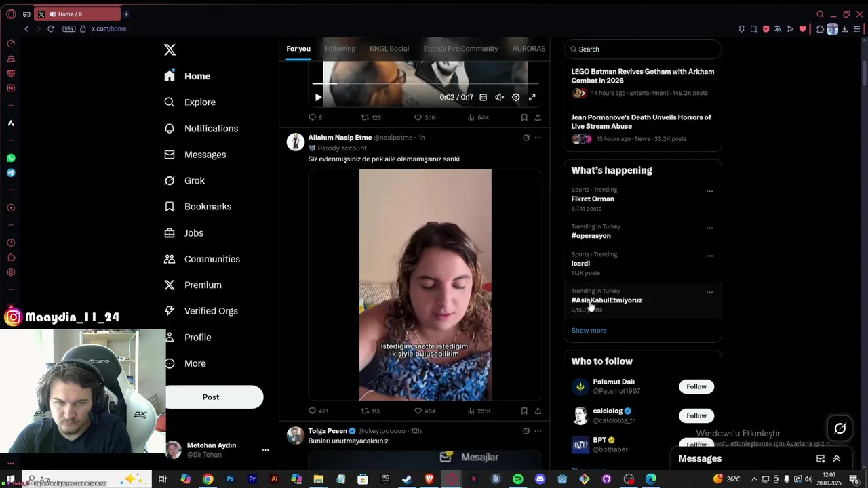Open video settings gear
Viewport: 868px width, 488px height.
515,98
